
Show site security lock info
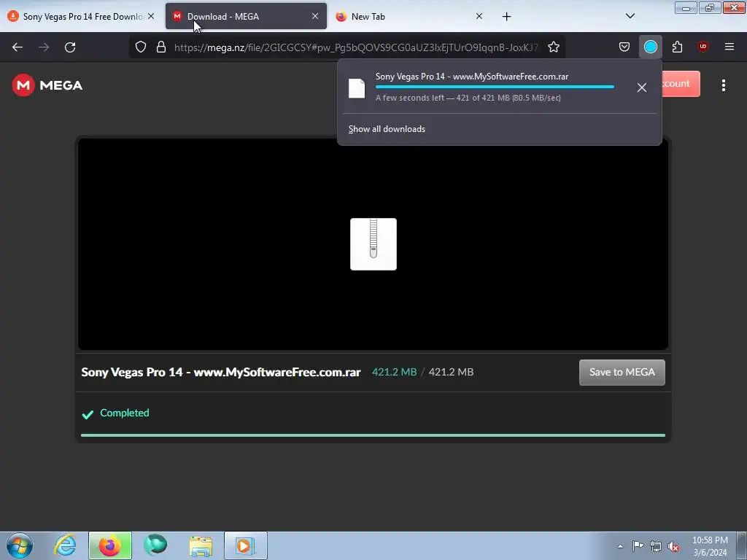pyautogui.click(x=161, y=47)
